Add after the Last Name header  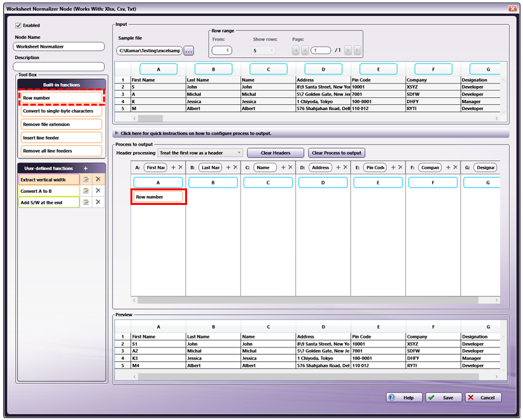pyautogui.click(x=228, y=167)
